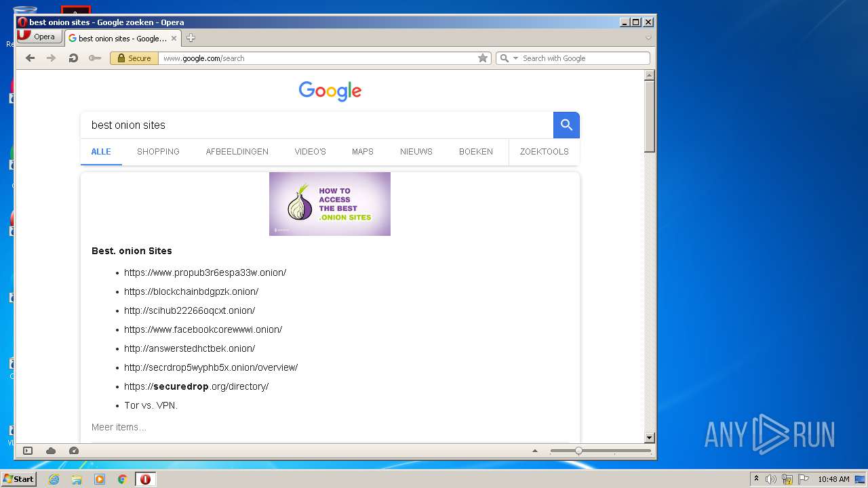Click the vertical scrollbar thumb

click(649, 117)
